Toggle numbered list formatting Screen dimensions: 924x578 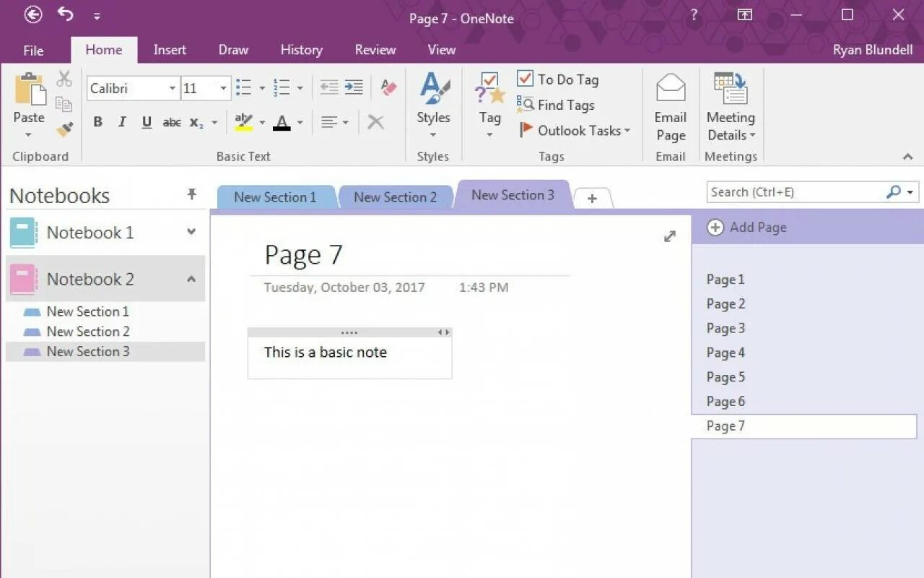pos(282,87)
